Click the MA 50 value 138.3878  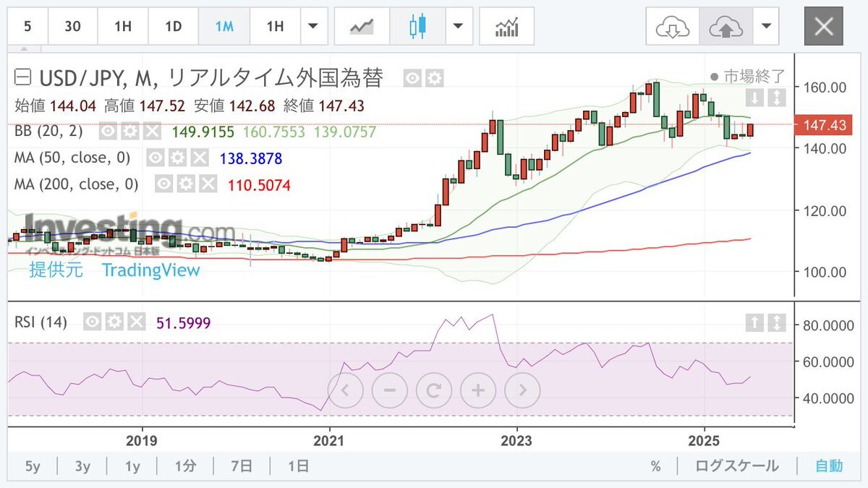point(250,158)
